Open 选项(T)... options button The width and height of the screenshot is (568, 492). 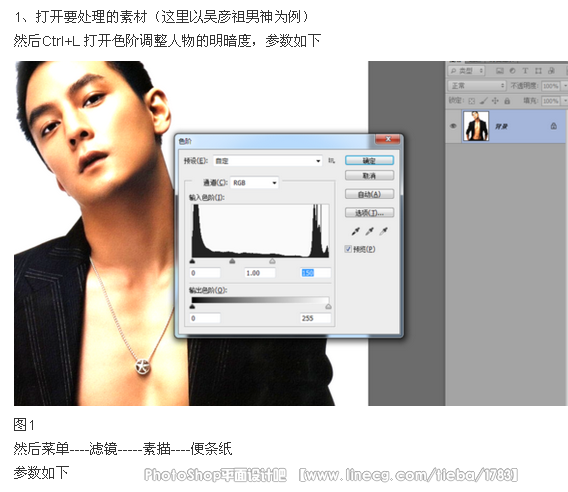[369, 213]
